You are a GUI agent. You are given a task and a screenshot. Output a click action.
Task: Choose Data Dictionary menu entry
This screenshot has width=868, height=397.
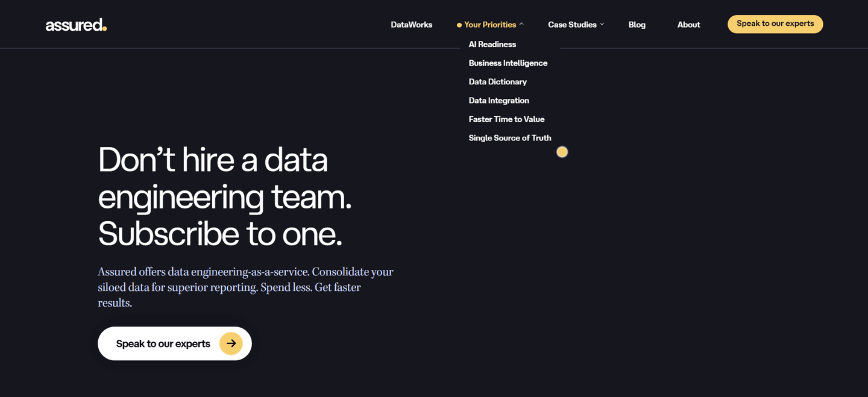coord(498,81)
